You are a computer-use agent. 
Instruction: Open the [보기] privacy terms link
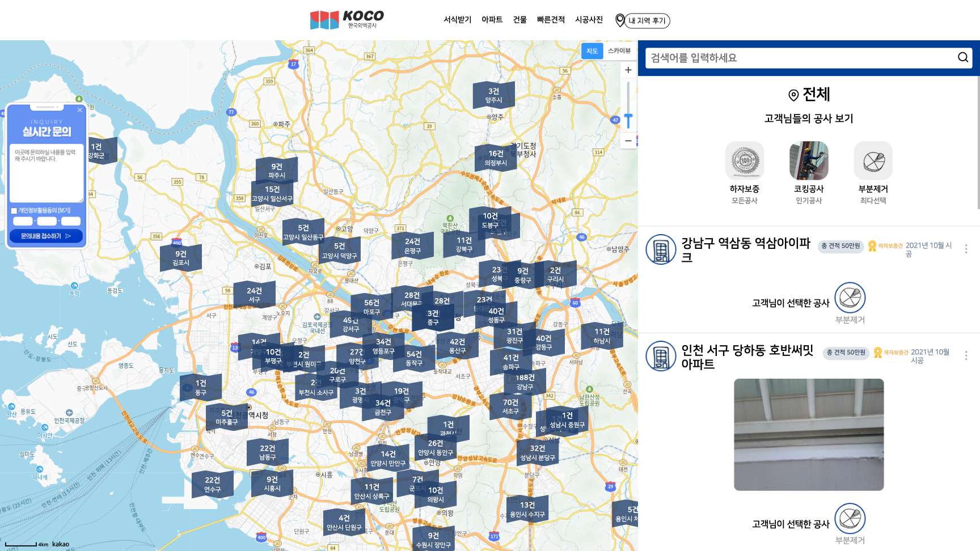63,210
